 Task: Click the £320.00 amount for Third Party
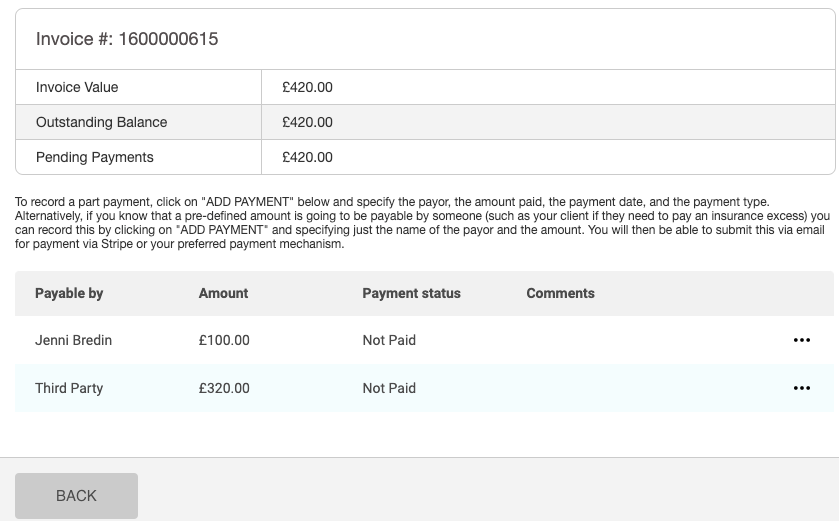(224, 388)
